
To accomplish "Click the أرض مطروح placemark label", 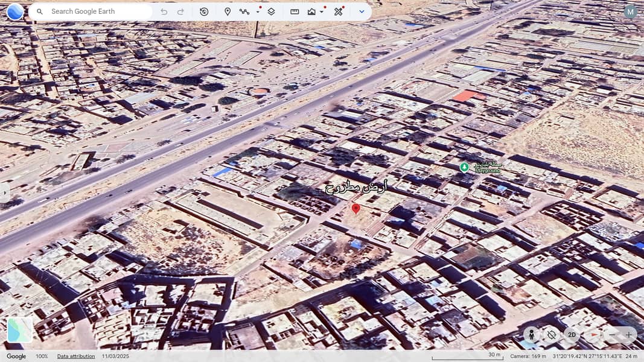I will 356,188.
